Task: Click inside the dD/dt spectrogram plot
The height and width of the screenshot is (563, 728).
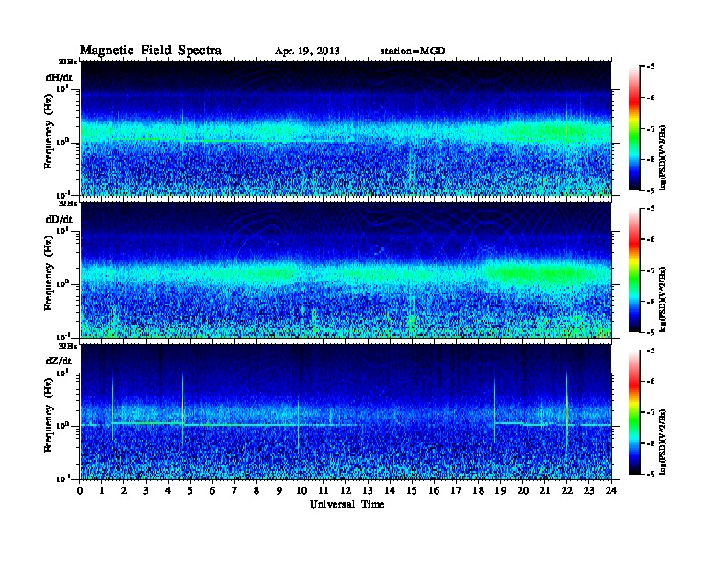Action: tap(346, 270)
